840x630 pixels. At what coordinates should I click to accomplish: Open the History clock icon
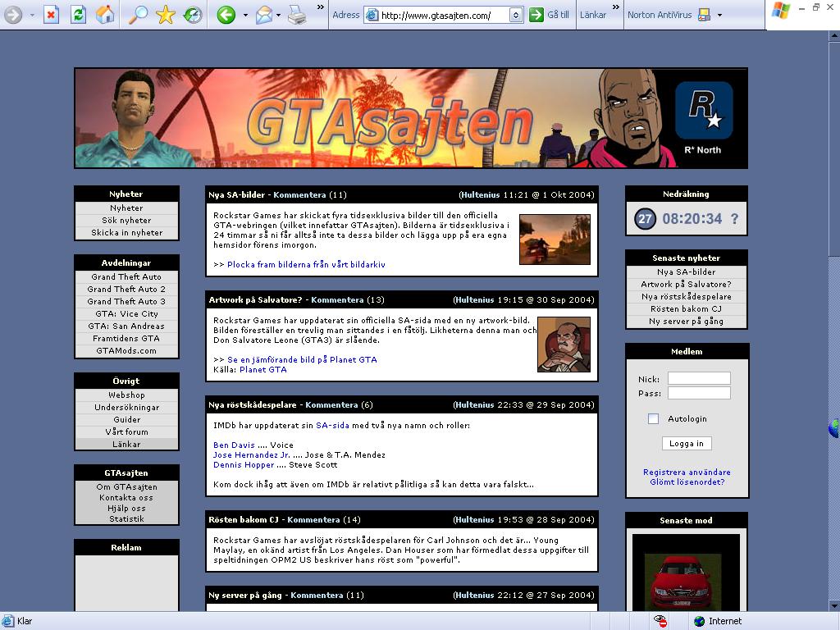click(x=193, y=15)
